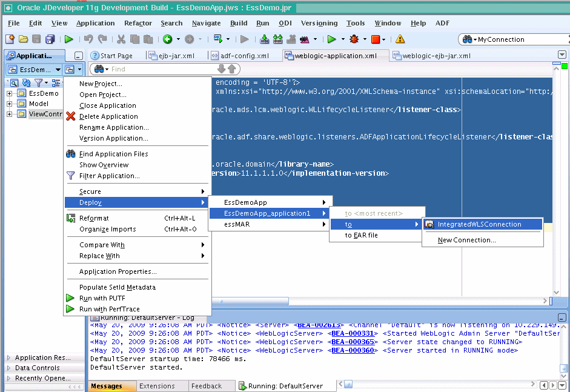Open the EssDem application selector dropdown

click(x=58, y=69)
